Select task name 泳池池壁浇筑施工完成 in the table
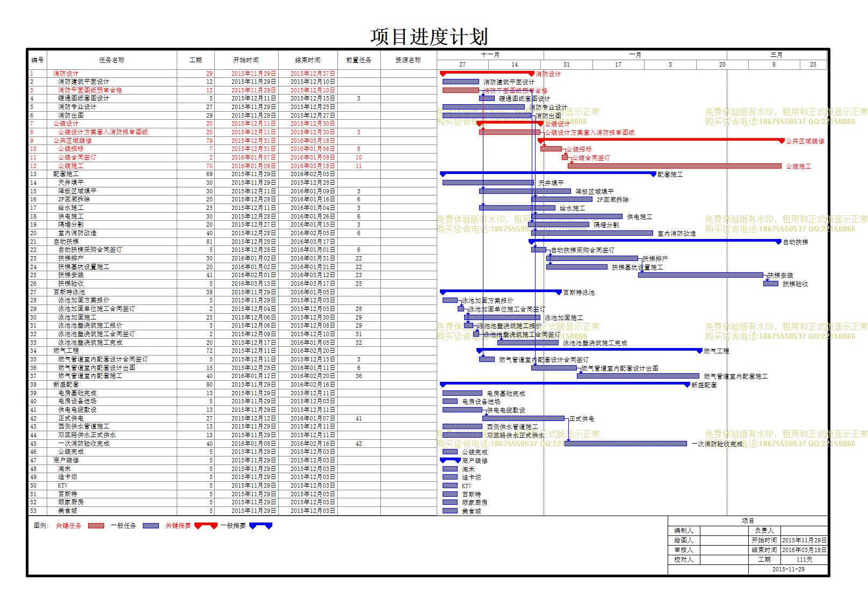Image resolution: width=868 pixels, height=602 pixels. (90, 343)
